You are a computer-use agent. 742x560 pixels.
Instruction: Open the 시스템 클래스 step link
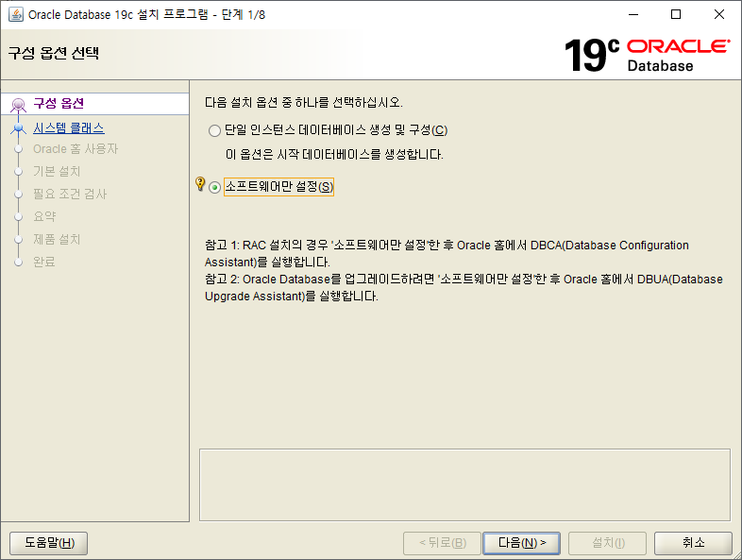(69, 127)
